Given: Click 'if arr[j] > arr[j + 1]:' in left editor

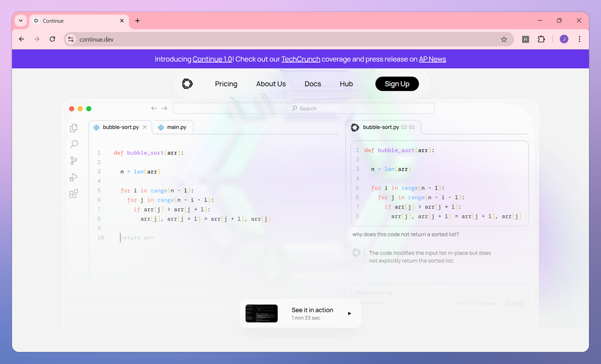Looking at the screenshot, I should coord(172,209).
